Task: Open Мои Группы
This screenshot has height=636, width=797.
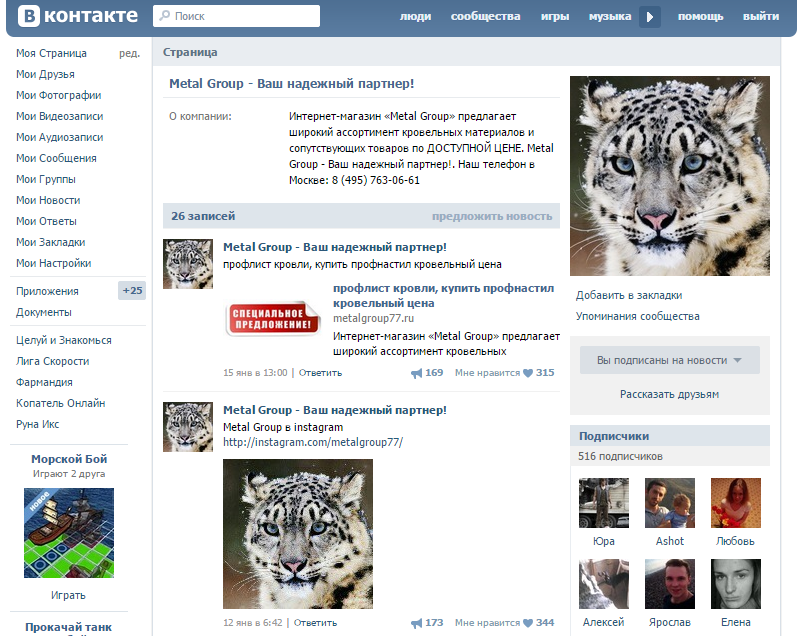Action: coord(46,179)
